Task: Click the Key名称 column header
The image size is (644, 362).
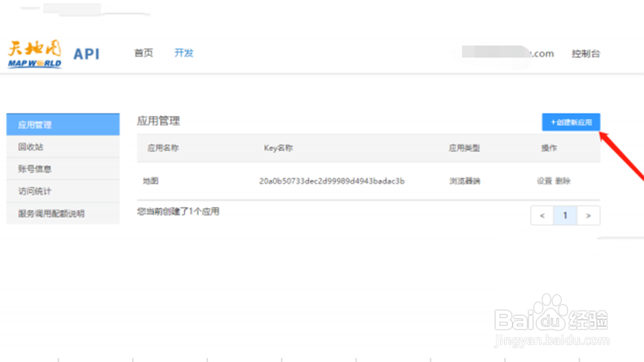Action: (278, 148)
